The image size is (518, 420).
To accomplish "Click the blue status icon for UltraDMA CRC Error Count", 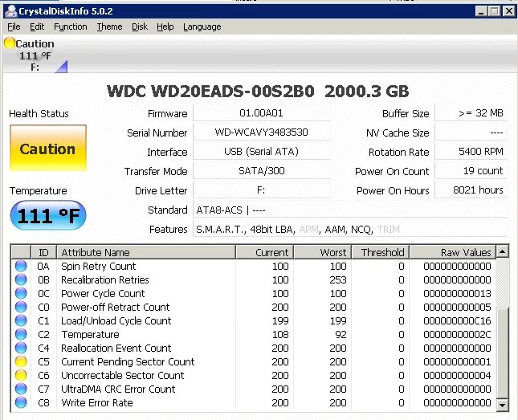I will point(21,389).
